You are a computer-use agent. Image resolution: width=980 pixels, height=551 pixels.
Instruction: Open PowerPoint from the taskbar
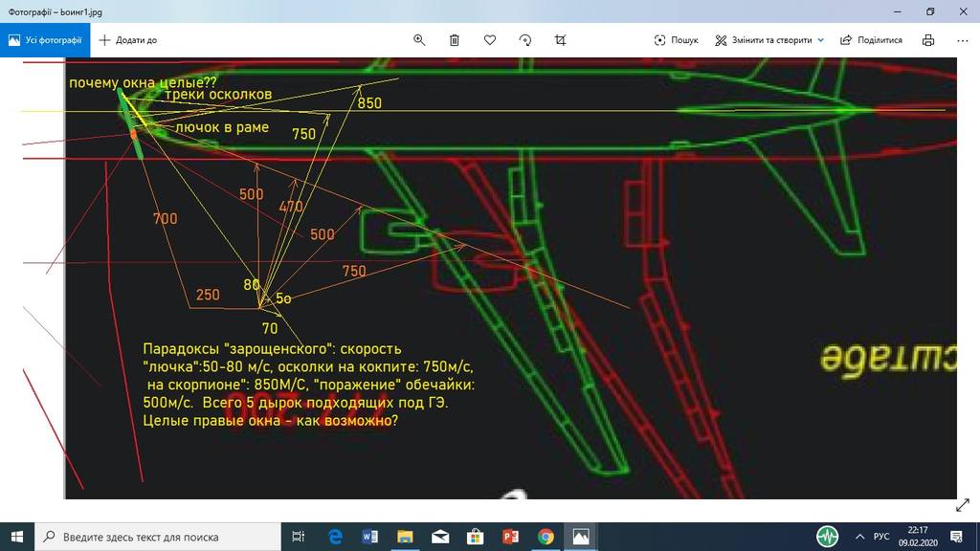pos(510,537)
